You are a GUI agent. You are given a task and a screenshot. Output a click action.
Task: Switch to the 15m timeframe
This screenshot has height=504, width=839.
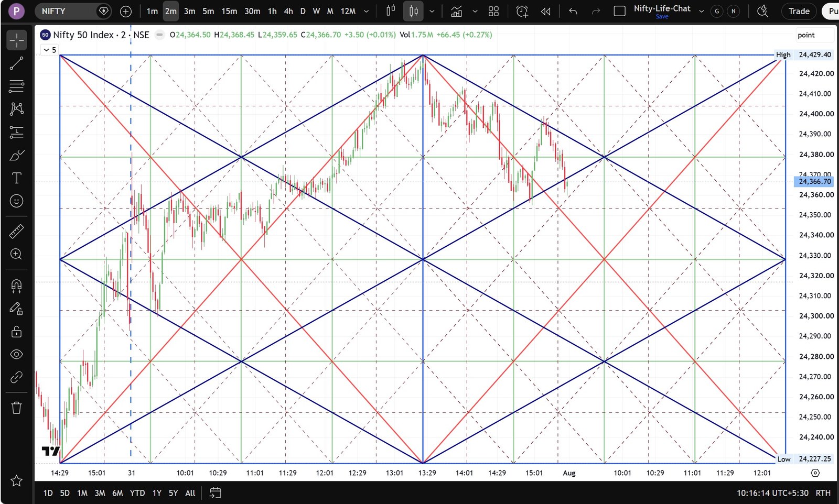(x=229, y=11)
